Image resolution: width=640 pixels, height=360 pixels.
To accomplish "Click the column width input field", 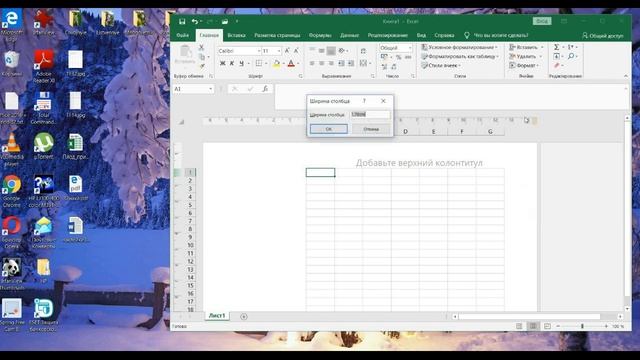I will [370, 115].
